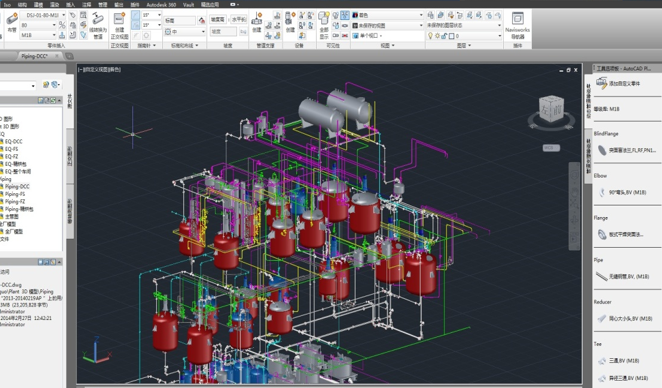The image size is (662, 388).
Task: Select Piping-FS in the project tree
Action: (15, 194)
